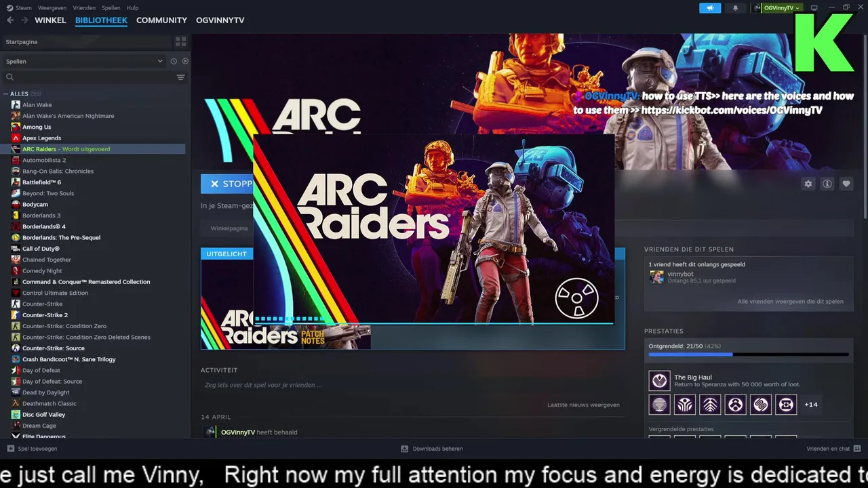
Task: Click the recent activity clock filter
Action: [x=174, y=61]
